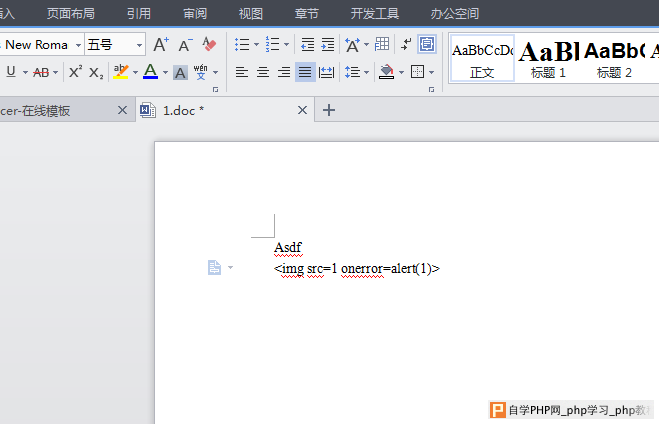Apply borders icon
The image size is (659, 424).
click(x=417, y=72)
